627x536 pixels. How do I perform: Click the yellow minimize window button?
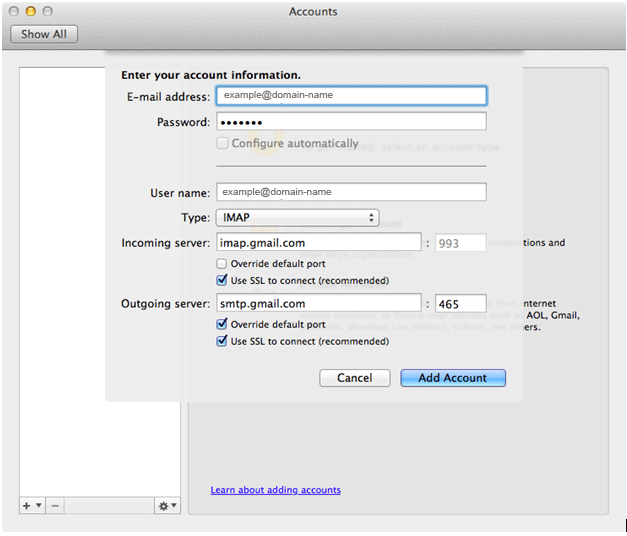pos(30,11)
